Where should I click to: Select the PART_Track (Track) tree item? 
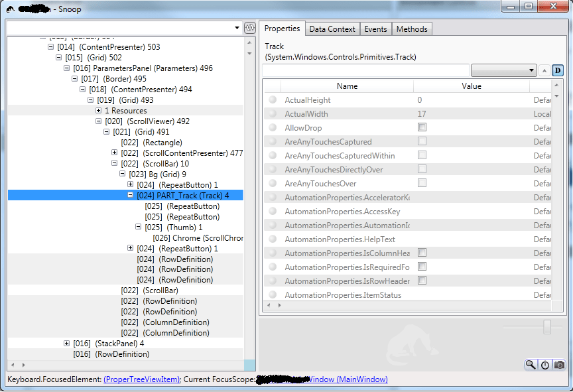point(179,194)
